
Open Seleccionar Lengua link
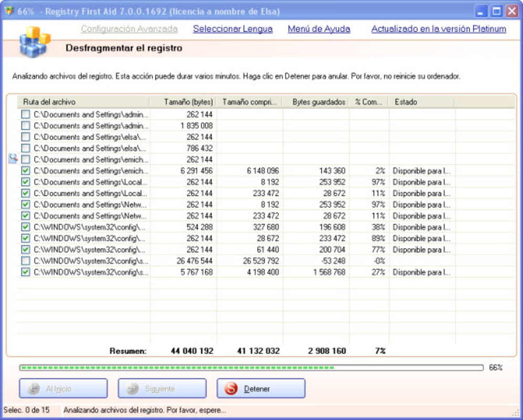pos(233,29)
